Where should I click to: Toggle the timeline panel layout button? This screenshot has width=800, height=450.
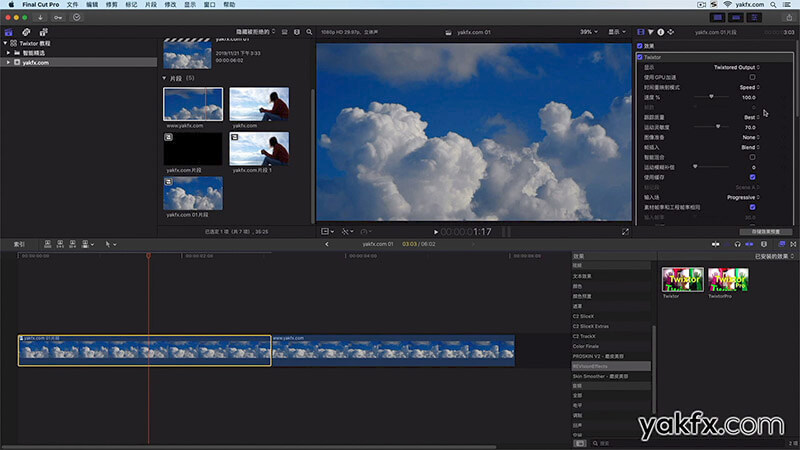[x=736, y=17]
